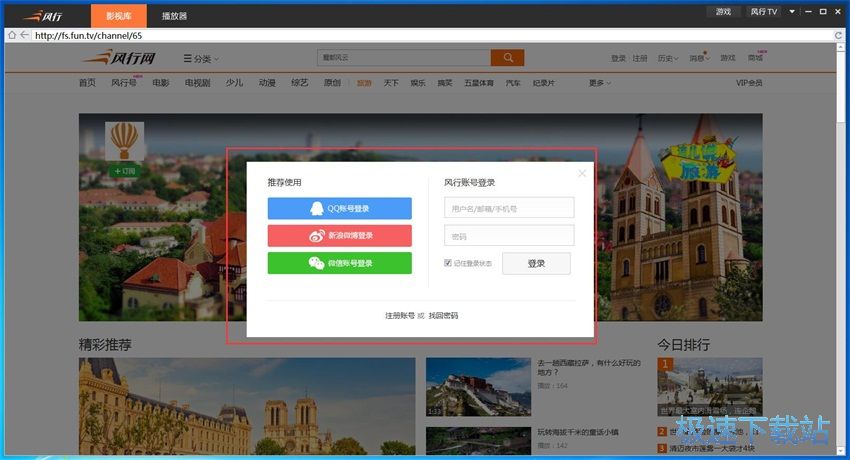
Task: Open the 纪录片 channel
Action: [544, 83]
